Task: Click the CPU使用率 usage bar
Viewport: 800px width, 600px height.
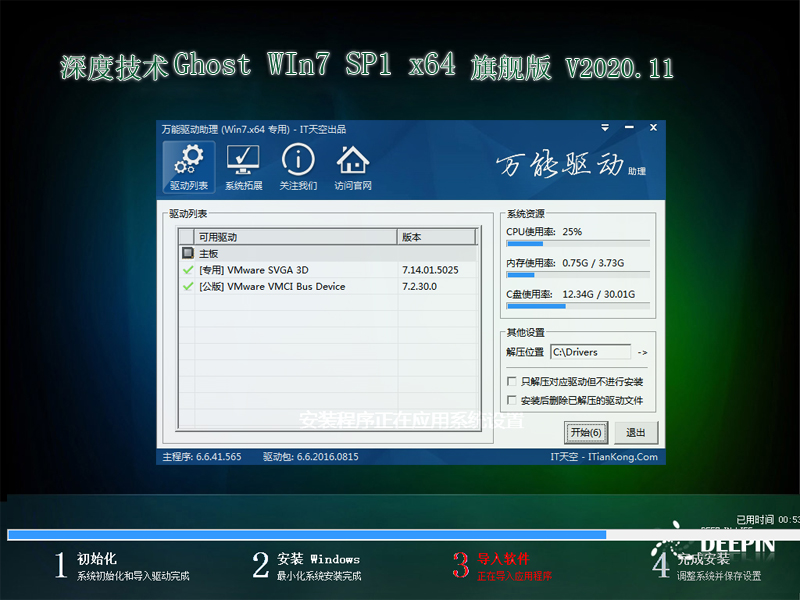Action: [578, 244]
